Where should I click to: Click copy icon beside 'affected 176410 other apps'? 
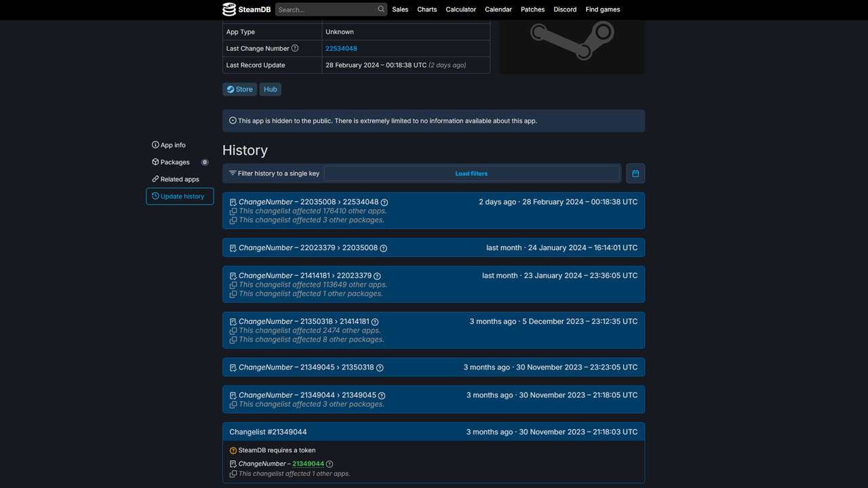coord(233,211)
